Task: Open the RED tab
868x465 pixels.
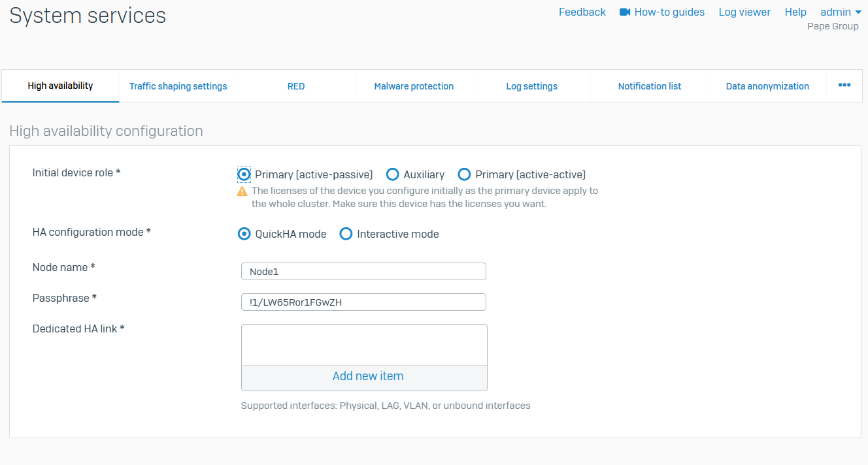Action: click(296, 86)
